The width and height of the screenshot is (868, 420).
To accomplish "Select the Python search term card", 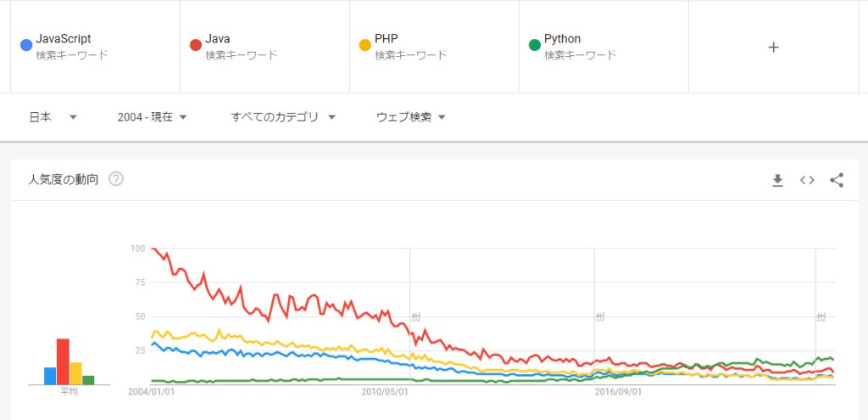I will [604, 47].
